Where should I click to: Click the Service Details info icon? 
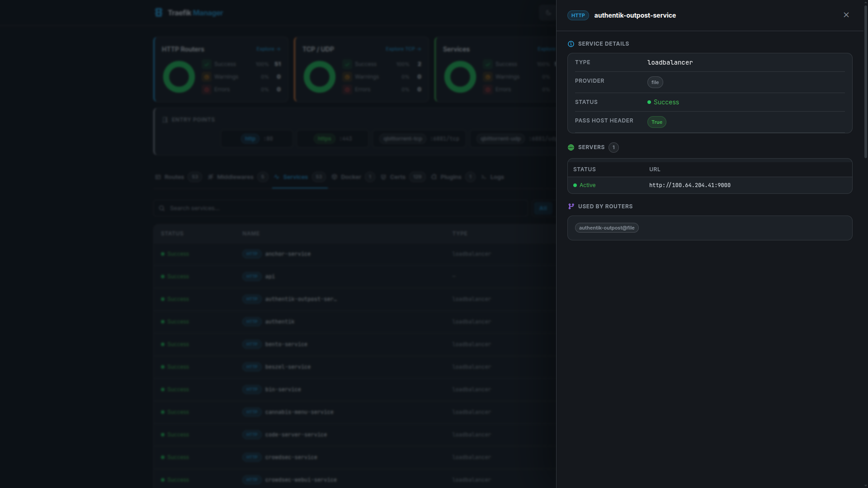571,44
